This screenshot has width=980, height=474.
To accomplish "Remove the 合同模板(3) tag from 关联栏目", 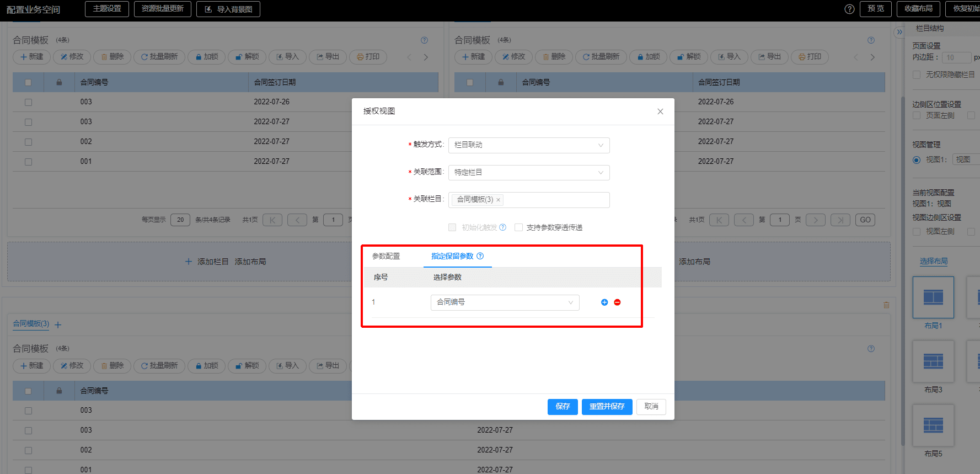I will [498, 200].
